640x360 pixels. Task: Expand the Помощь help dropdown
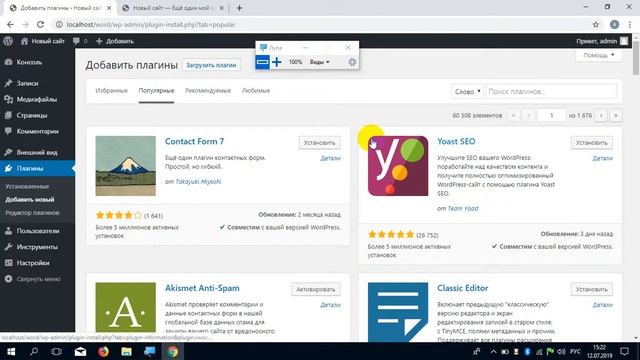tap(599, 55)
